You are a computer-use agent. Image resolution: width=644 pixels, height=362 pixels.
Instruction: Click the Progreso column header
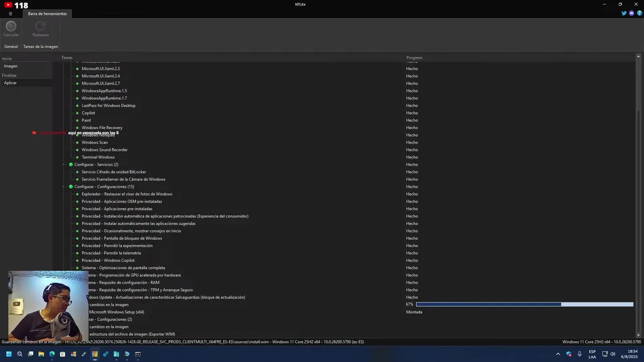pyautogui.click(x=414, y=57)
